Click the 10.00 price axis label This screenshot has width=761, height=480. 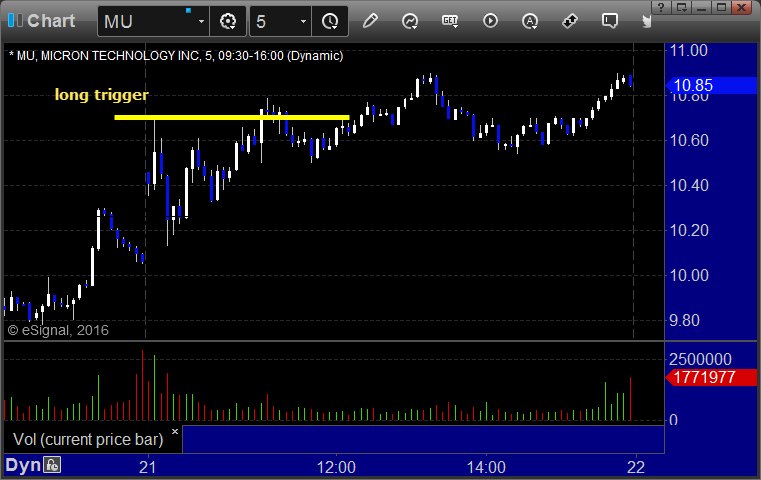pyautogui.click(x=689, y=275)
